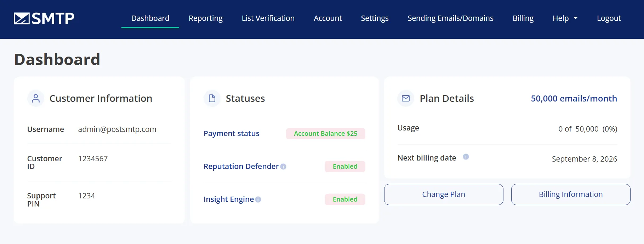Open the Reputation Defender link
644x244 pixels.
click(241, 167)
